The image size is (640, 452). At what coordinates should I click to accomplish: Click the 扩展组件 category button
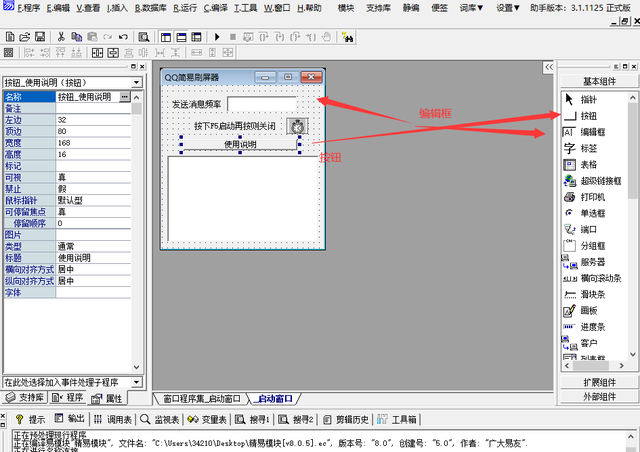(599, 382)
